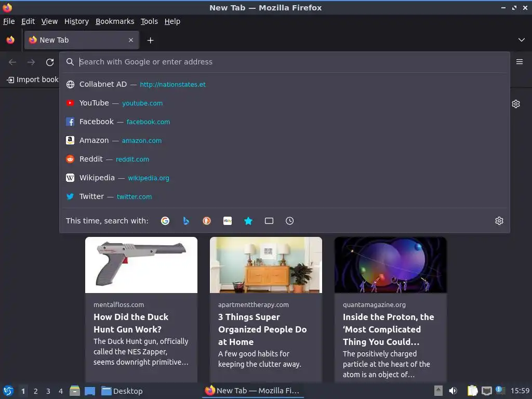The height and width of the screenshot is (399, 532).
Task: Open the Bookmarks menu
Action: tap(115, 21)
